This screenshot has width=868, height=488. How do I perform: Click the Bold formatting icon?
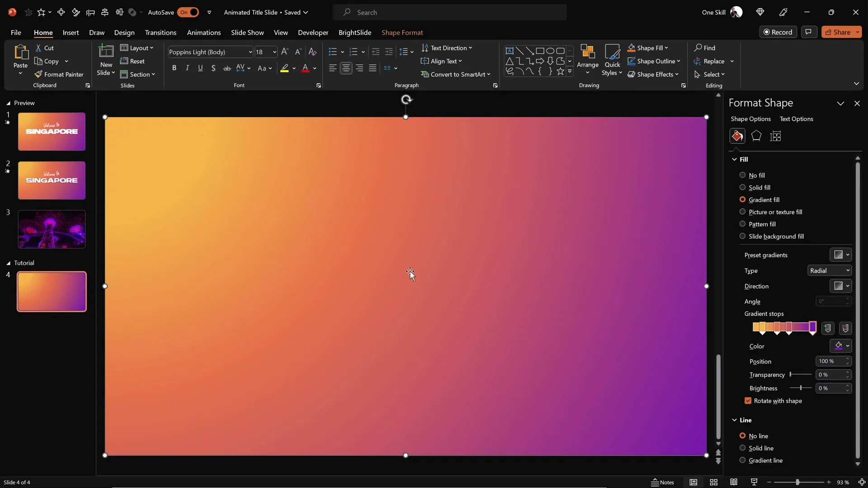(174, 68)
